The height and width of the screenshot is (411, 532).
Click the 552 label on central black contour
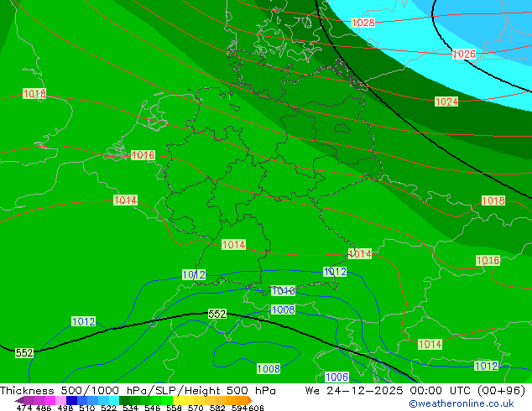click(x=217, y=314)
